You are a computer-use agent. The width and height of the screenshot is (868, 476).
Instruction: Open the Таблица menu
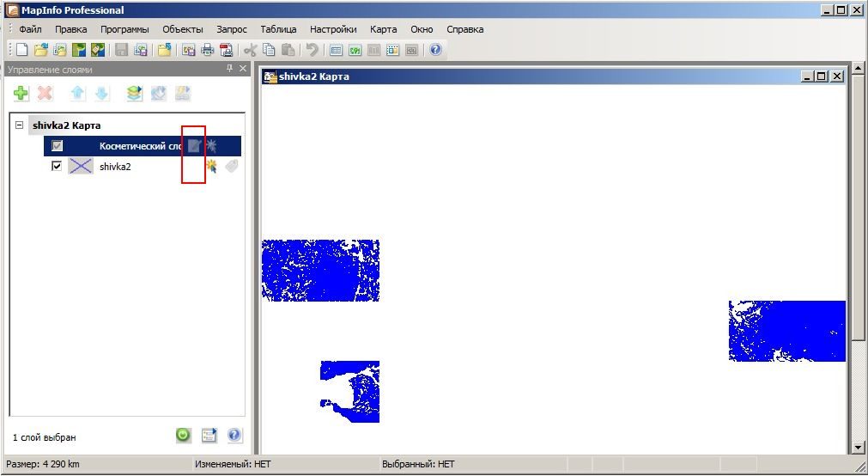point(278,29)
